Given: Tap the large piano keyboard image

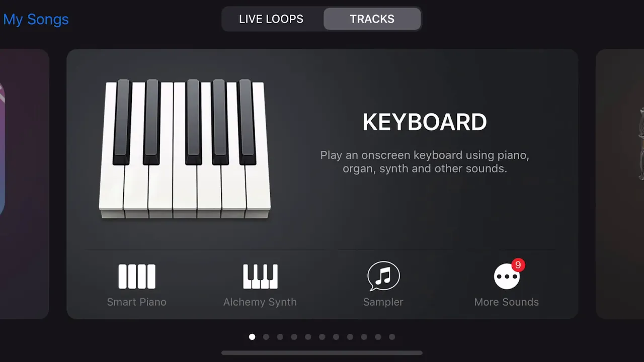Looking at the screenshot, I should [185, 149].
